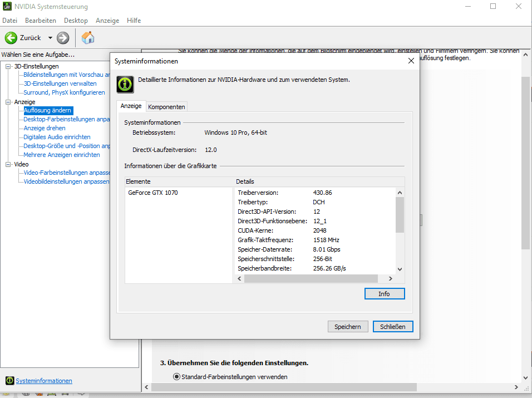Click the NVIDIA icon in the title bar

(7, 6)
